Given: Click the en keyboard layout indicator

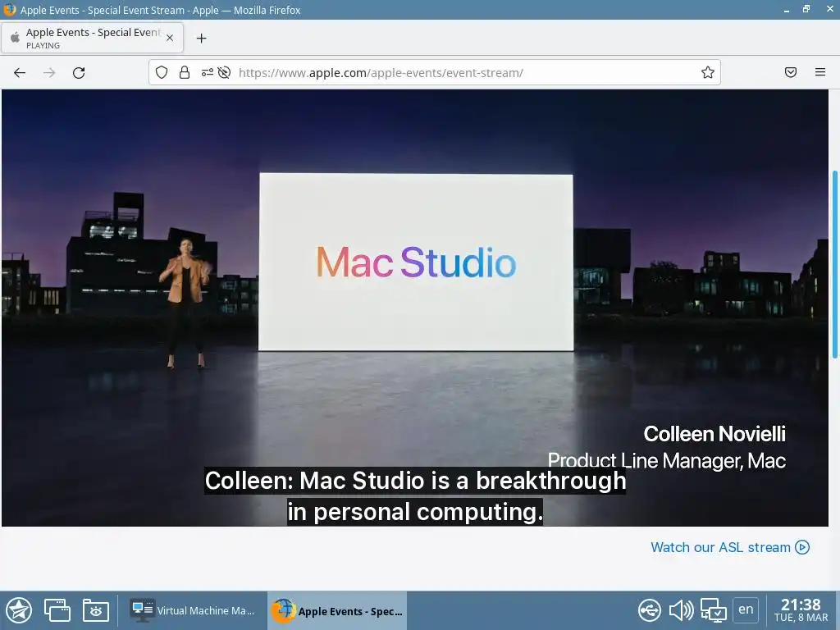Looking at the screenshot, I should (x=746, y=609).
